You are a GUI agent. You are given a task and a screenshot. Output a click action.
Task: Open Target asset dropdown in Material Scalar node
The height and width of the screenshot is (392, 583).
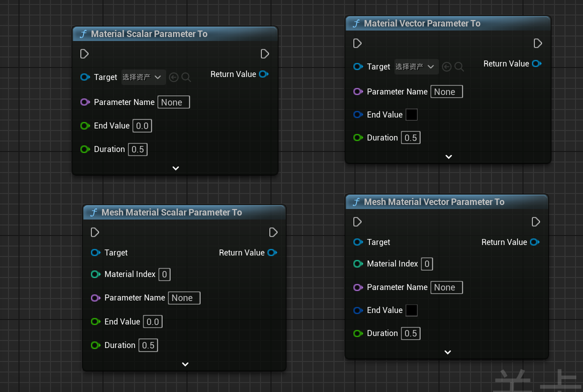pos(143,77)
